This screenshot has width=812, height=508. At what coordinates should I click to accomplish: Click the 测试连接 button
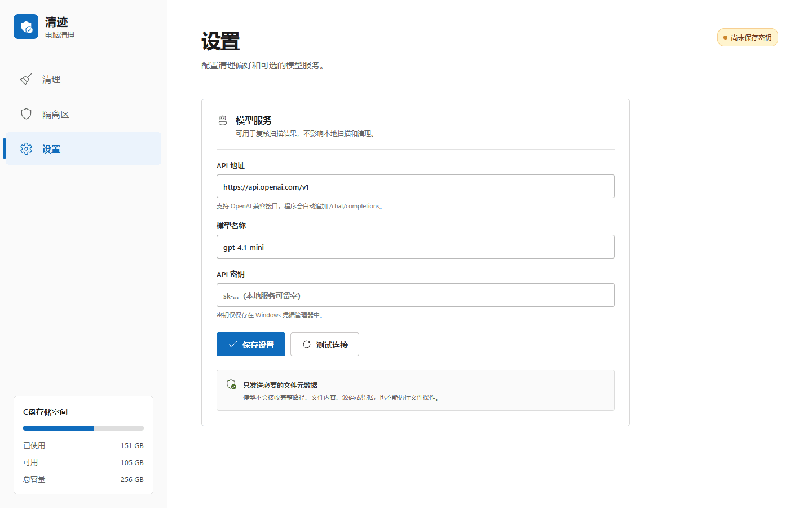pos(325,344)
